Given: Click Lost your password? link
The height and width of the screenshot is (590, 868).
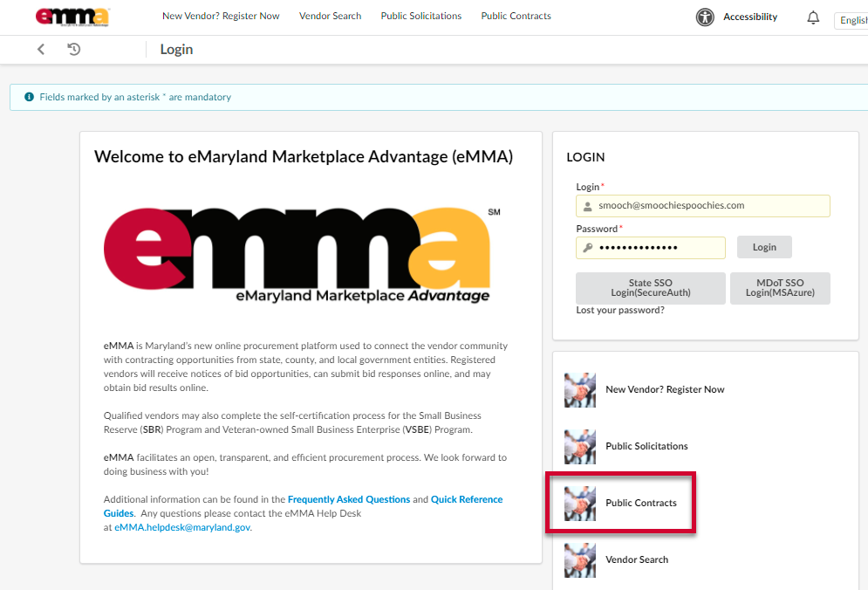Looking at the screenshot, I should click(620, 310).
